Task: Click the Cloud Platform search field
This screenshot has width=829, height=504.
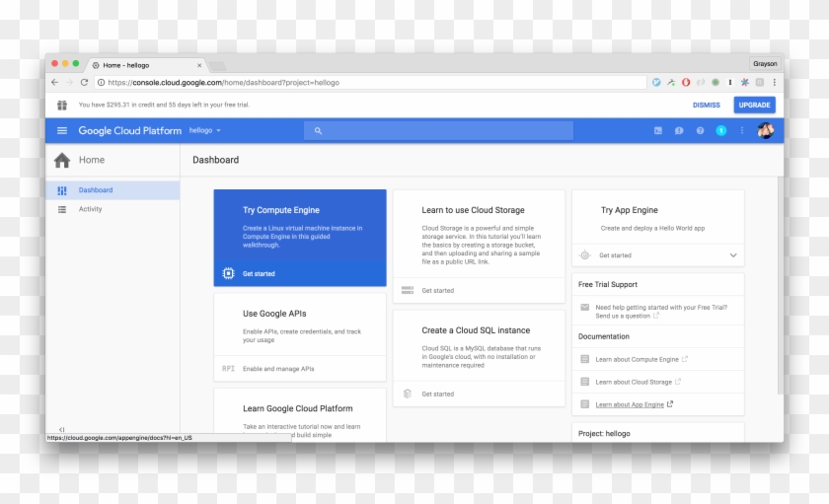Action: click(439, 130)
